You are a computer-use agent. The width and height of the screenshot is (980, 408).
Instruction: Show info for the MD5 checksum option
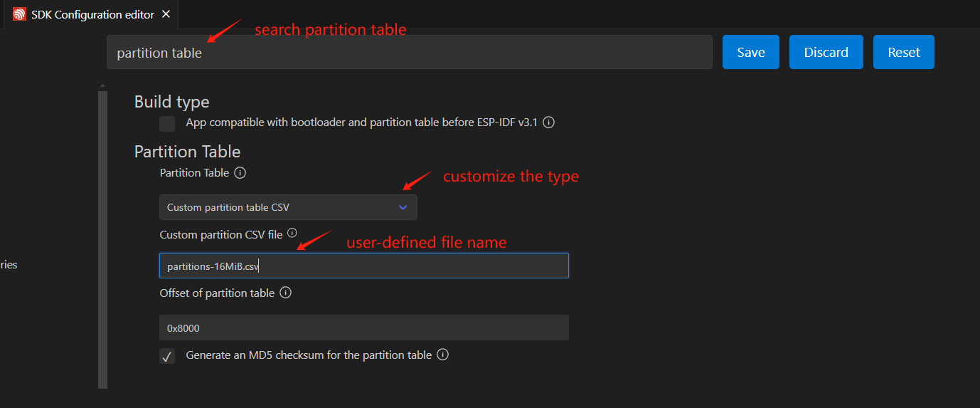pos(442,355)
